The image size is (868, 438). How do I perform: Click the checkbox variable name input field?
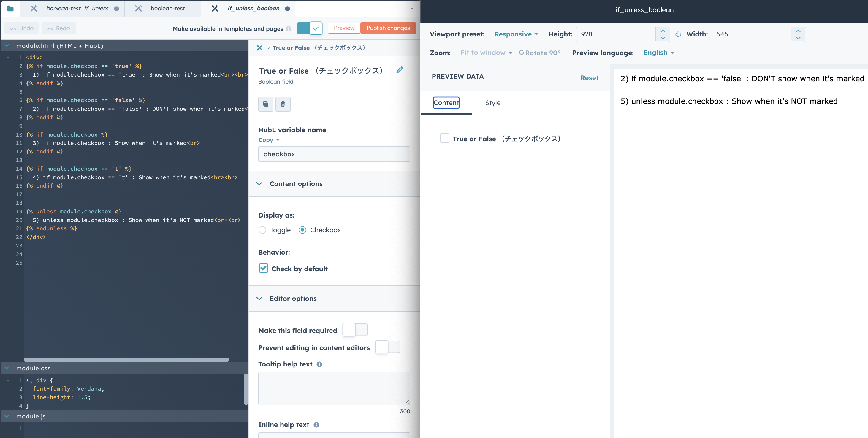tap(334, 154)
